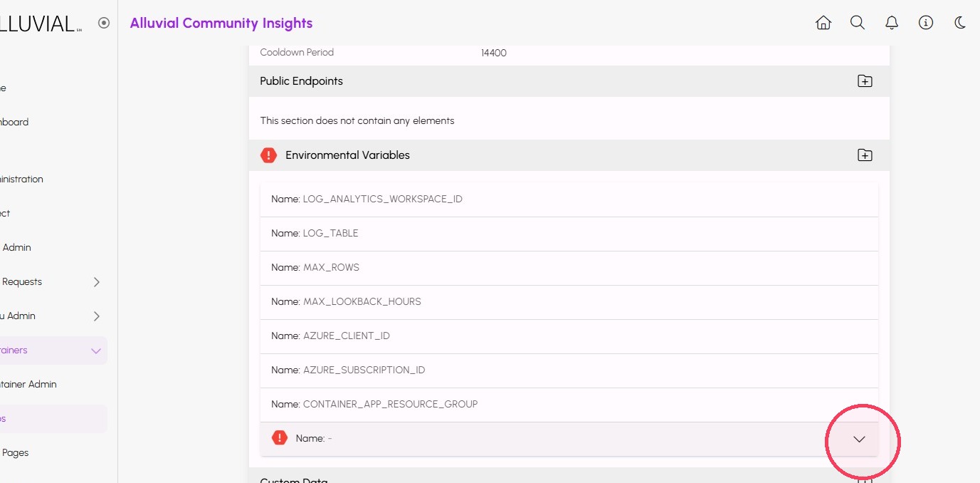
Task: Open the AZURE_CLIENT_ID variable row
Action: (x=569, y=336)
